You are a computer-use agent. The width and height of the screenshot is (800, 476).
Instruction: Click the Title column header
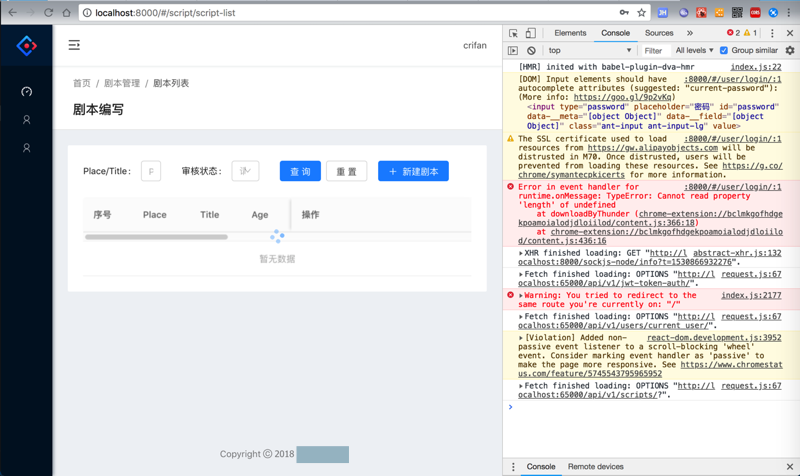coord(209,215)
